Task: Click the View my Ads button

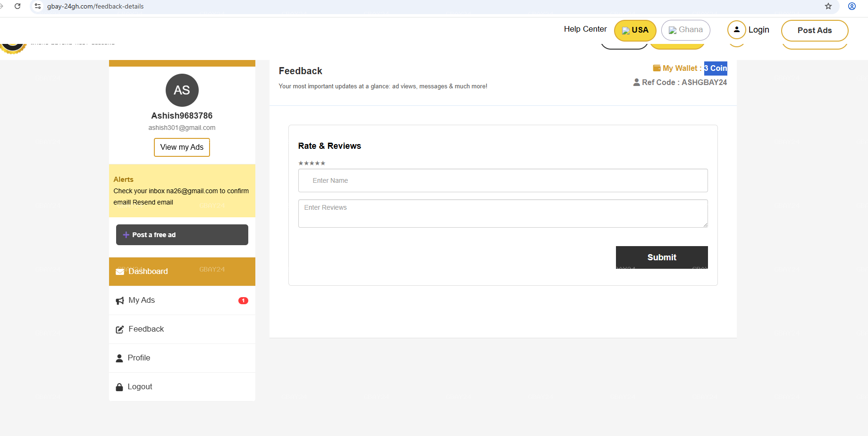Action: tap(182, 147)
